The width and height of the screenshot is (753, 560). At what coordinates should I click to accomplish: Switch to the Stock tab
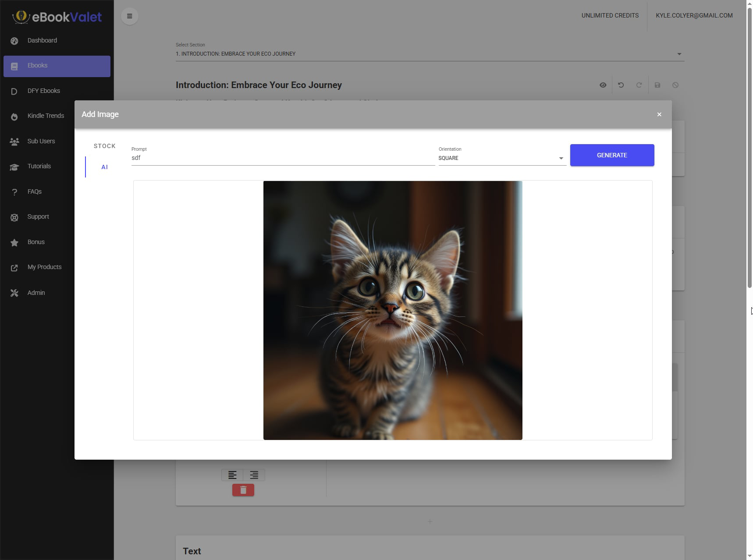click(104, 146)
